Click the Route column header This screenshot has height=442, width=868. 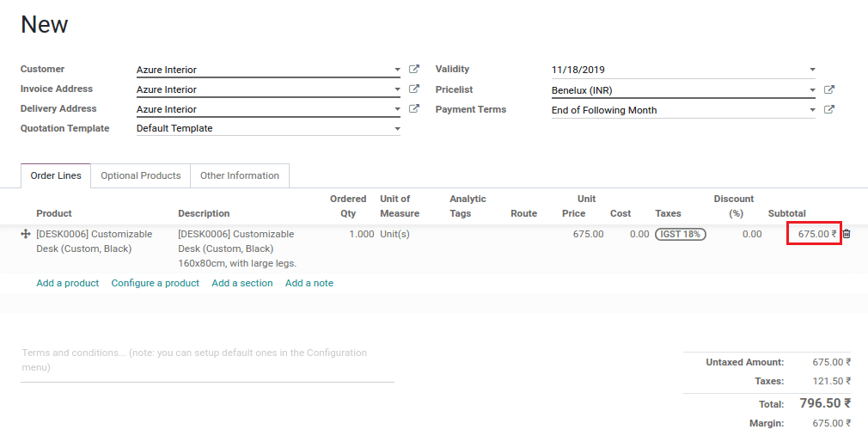(523, 213)
